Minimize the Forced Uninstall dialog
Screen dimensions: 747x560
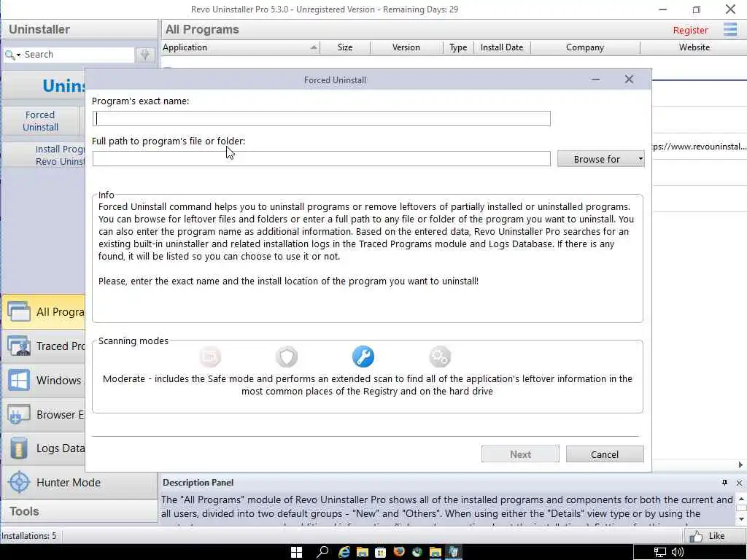click(595, 79)
